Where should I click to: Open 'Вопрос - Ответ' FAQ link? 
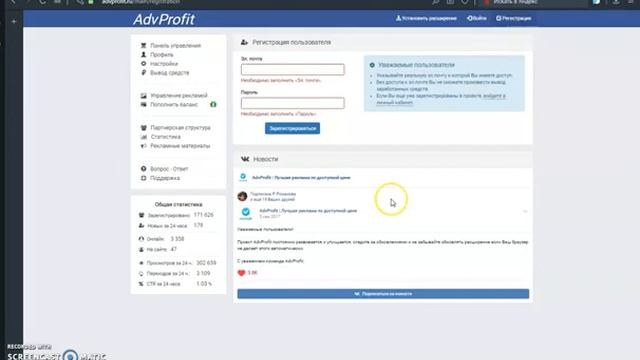169,169
